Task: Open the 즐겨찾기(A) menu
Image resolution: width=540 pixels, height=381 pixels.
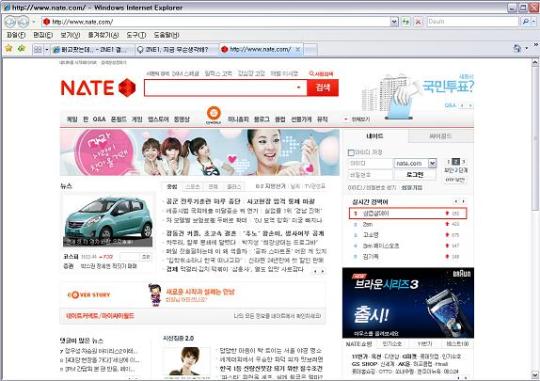Action: pyautogui.click(x=104, y=35)
